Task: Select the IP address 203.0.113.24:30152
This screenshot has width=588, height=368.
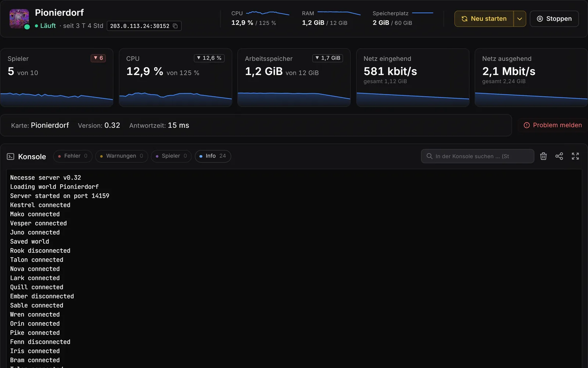Action: [140, 26]
